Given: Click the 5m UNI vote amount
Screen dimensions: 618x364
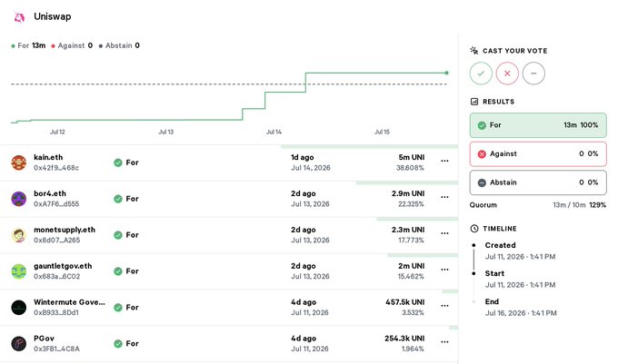Looking at the screenshot, I should [412, 157].
